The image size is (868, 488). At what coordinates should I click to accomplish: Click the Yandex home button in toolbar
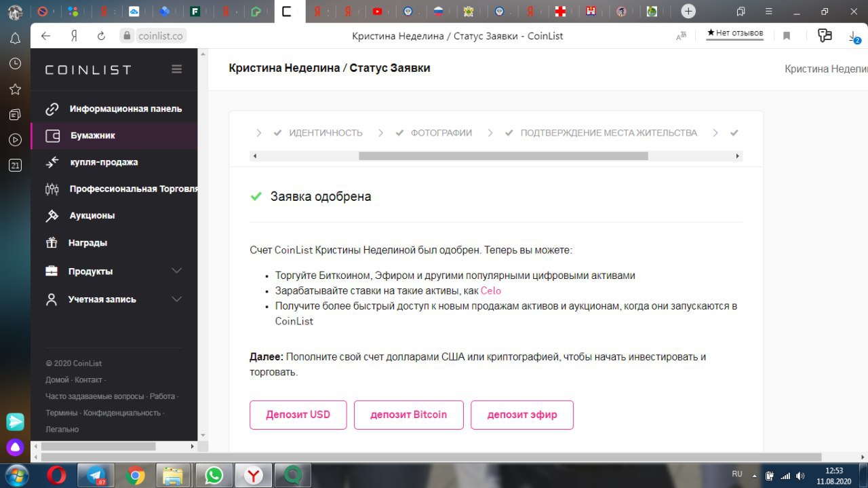coord(73,36)
